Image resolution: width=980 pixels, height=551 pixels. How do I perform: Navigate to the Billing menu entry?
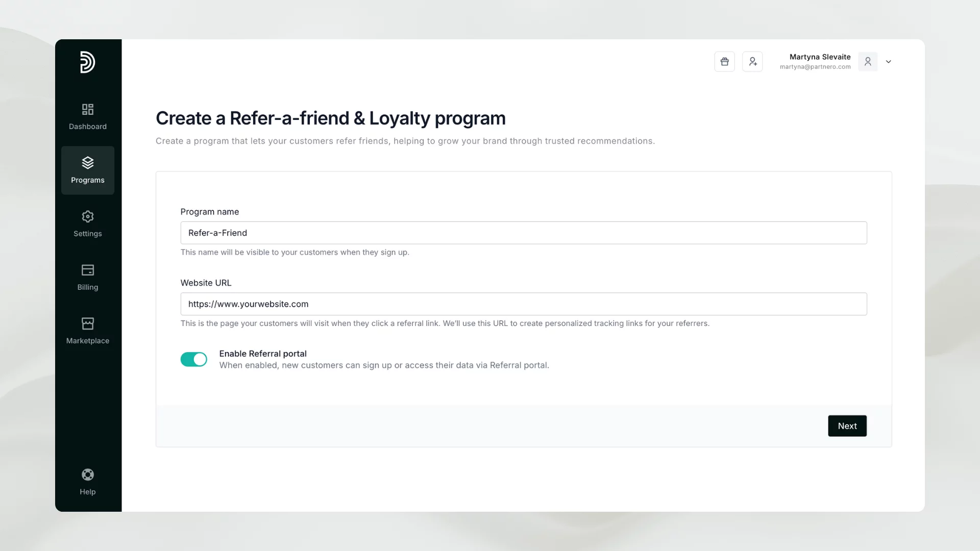[x=87, y=287]
